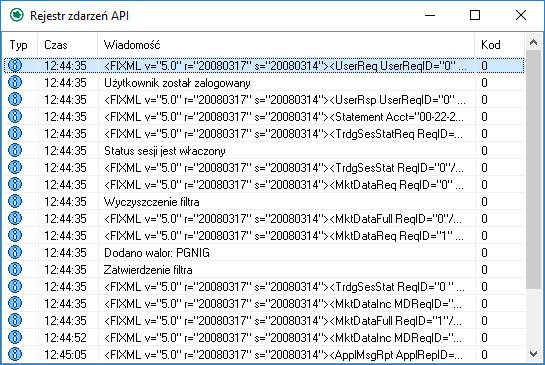Click the scroll-up arrow of the event list
The height and width of the screenshot is (365, 545).
[x=533, y=42]
